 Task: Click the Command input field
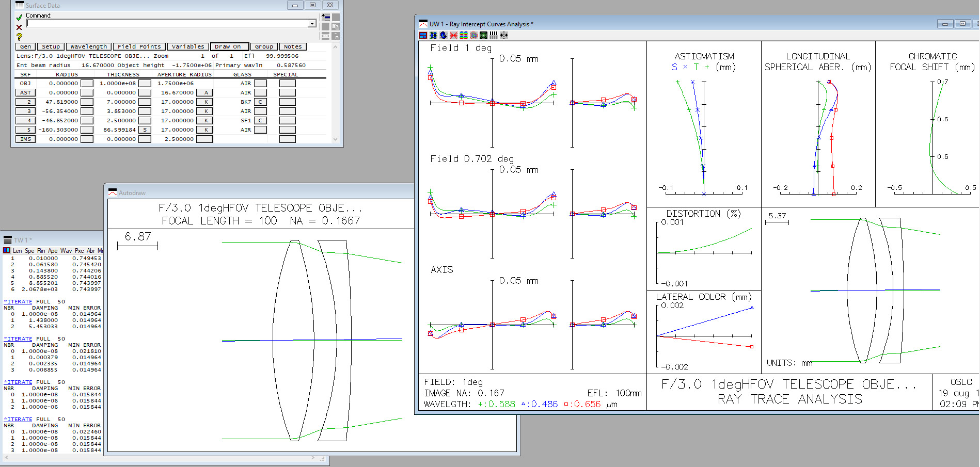coord(167,24)
